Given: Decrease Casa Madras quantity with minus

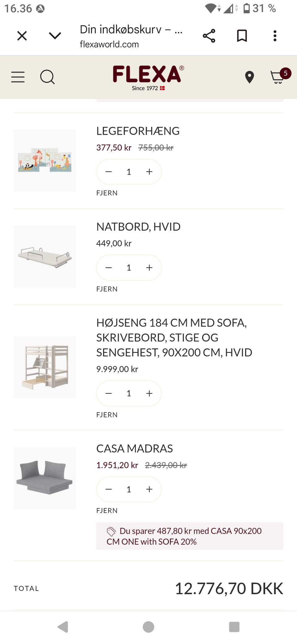Looking at the screenshot, I should pos(109,489).
